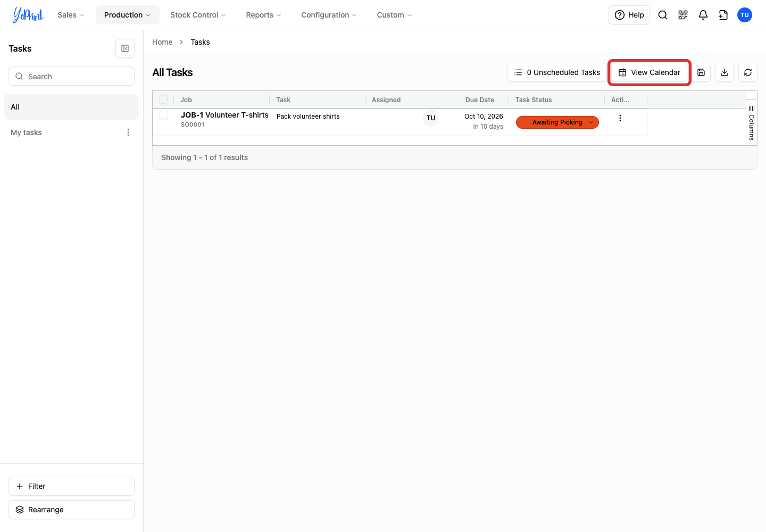Open the QR code scanner icon
Viewport: 766px width, 532px height.
click(683, 15)
